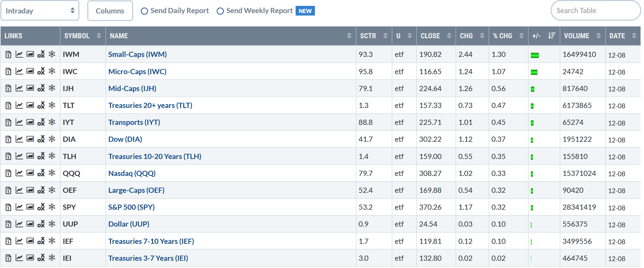Open the seasonality snowflake icon for IEI
This screenshot has height=268, width=644.
point(52,258)
